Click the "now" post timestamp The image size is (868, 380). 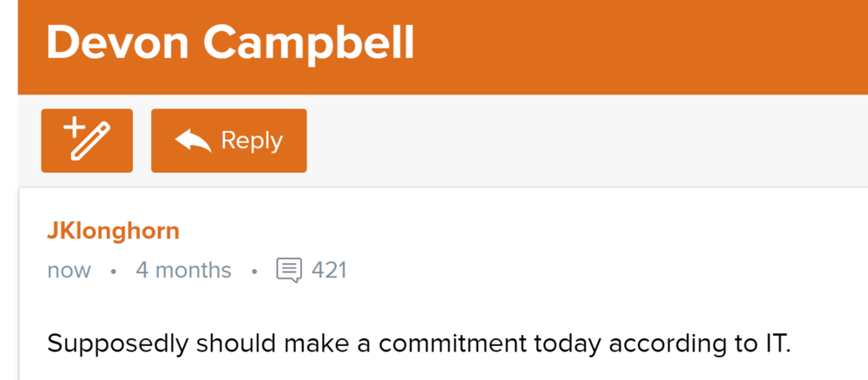point(69,270)
